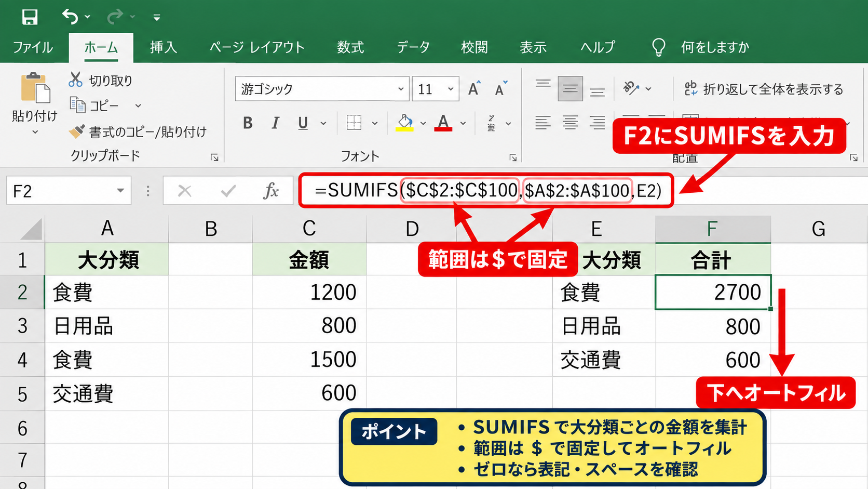Open the font group dialog launcher
Viewport: 868px width, 489px height.
(x=513, y=157)
